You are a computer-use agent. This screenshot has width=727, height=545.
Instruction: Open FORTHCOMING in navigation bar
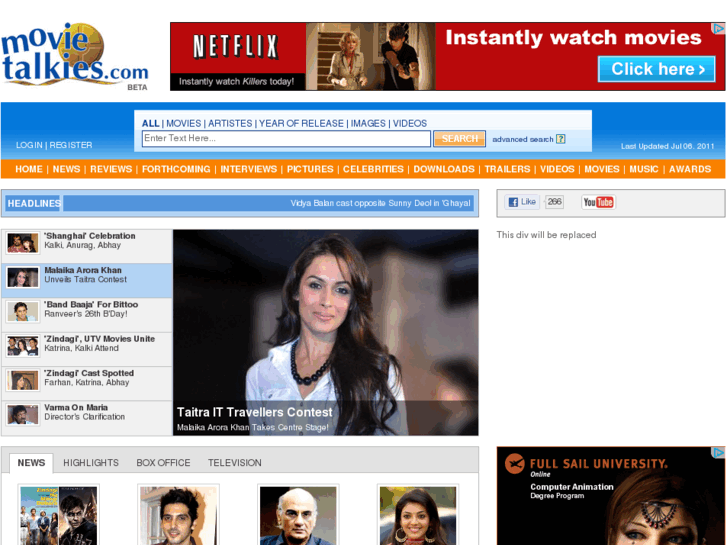[176, 169]
